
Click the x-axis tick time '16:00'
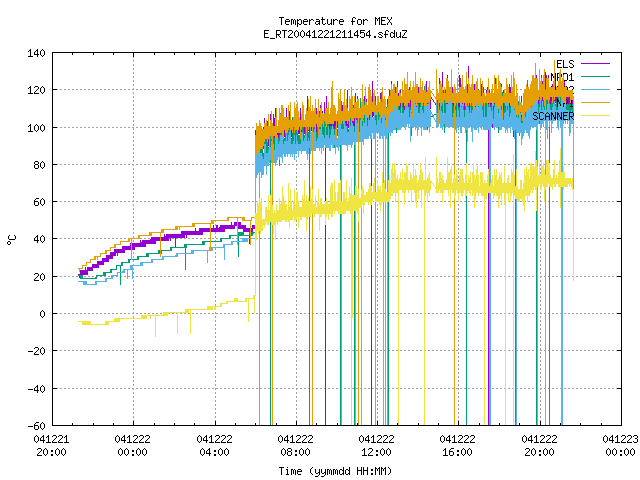coord(457,452)
